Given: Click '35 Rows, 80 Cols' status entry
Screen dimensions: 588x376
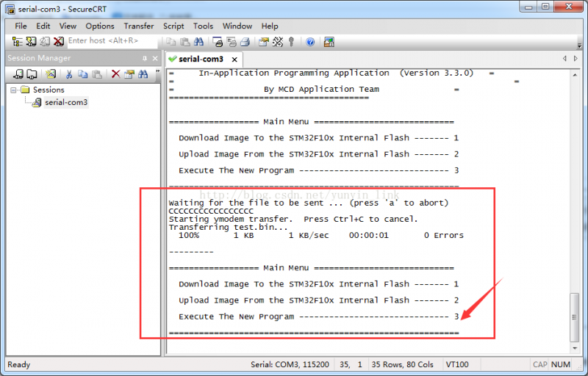Looking at the screenshot, I should click(x=402, y=364).
